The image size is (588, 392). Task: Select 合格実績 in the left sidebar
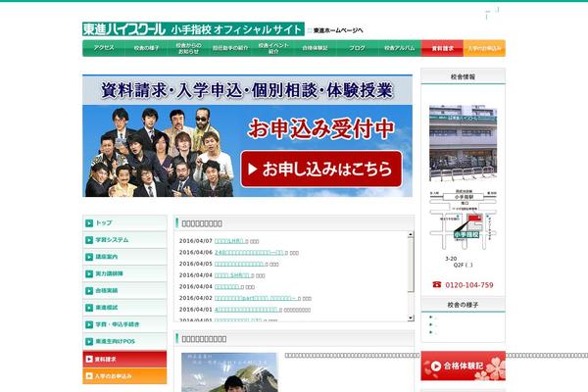pos(124,290)
